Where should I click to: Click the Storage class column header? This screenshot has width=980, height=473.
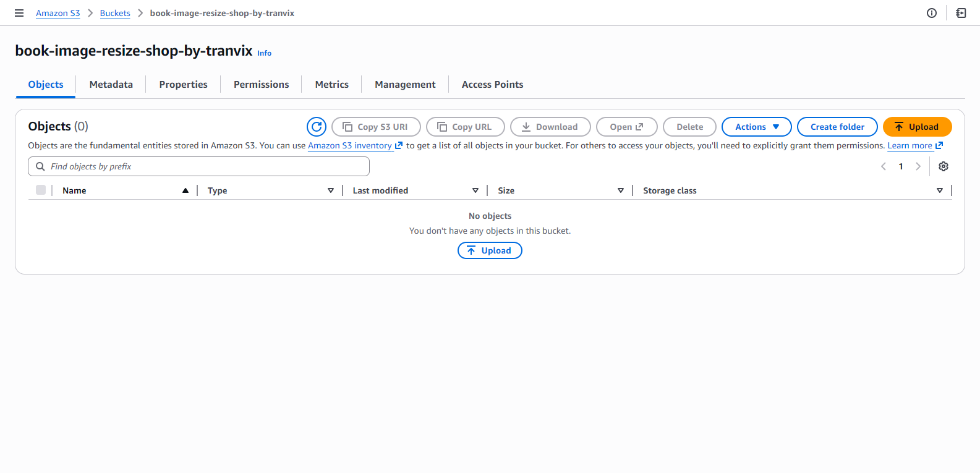(x=670, y=190)
